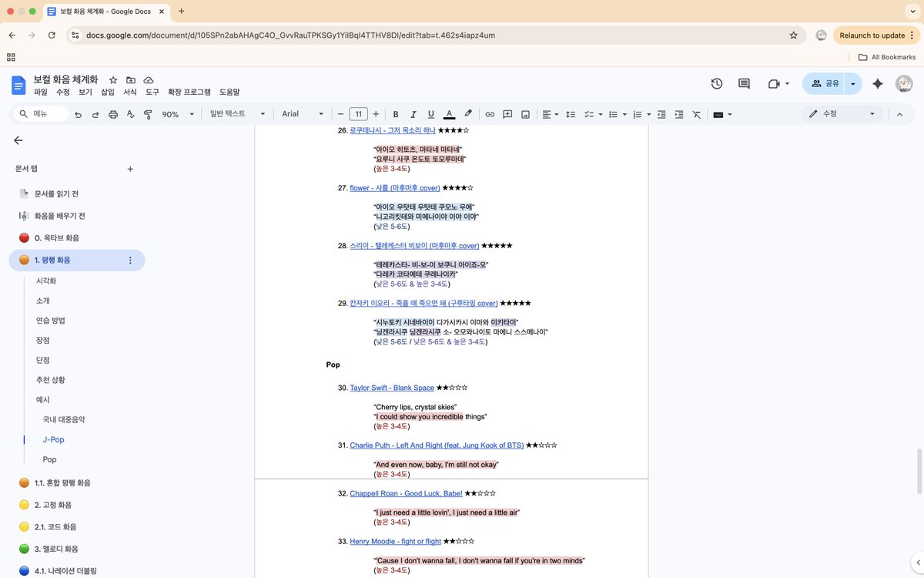Click the Undo arrow in the toolbar

78,114
